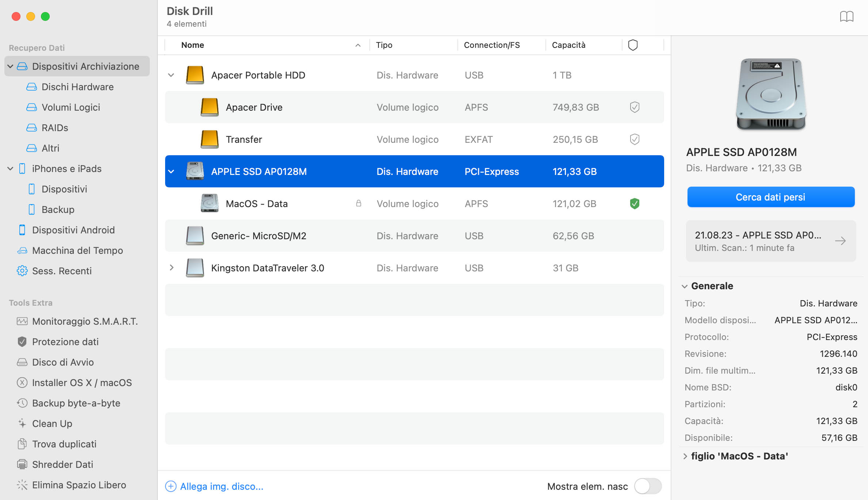Click the Volumi Logici drive icon

tap(32, 107)
